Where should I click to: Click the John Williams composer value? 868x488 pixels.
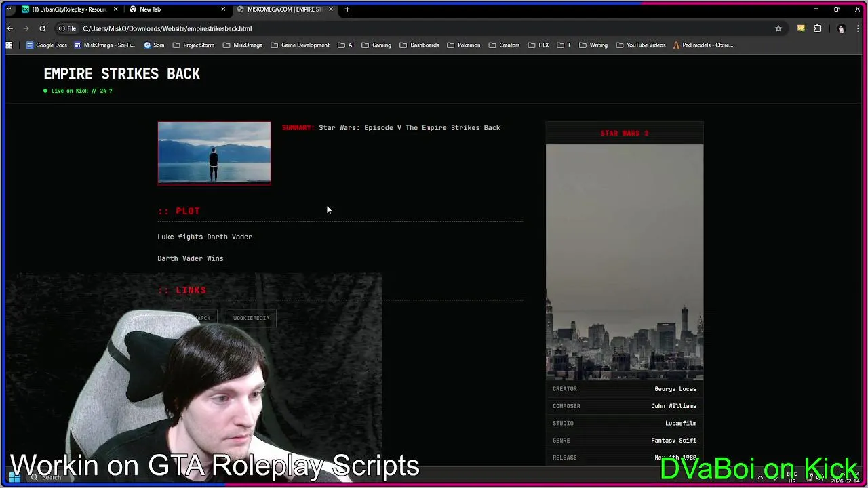tap(674, 406)
